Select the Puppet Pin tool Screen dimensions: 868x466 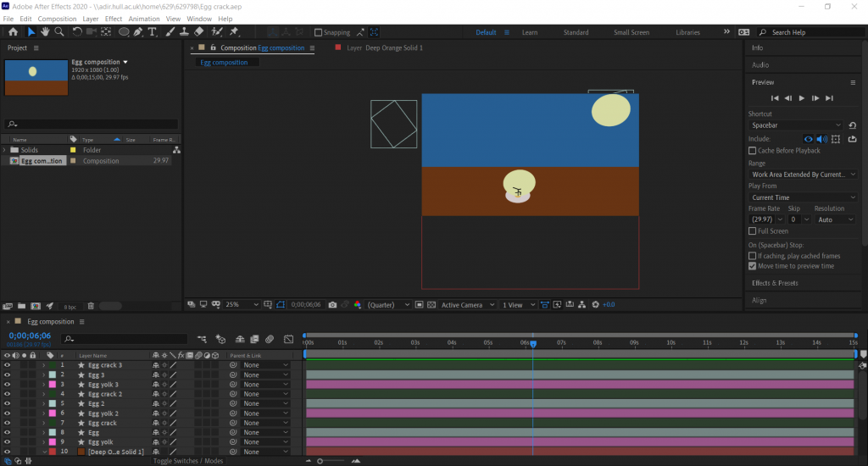[233, 32]
